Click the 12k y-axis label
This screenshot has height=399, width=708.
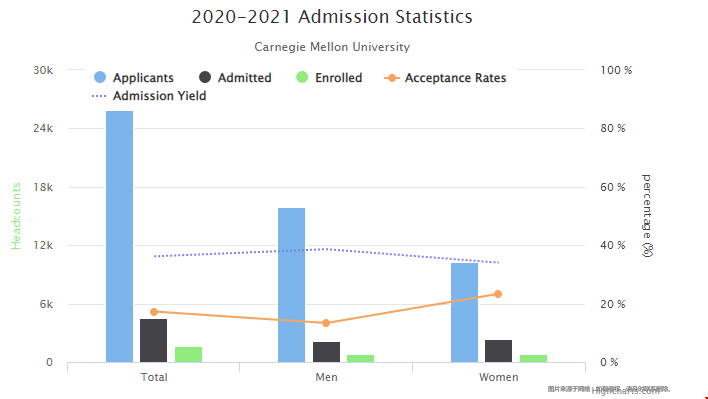[x=43, y=245]
